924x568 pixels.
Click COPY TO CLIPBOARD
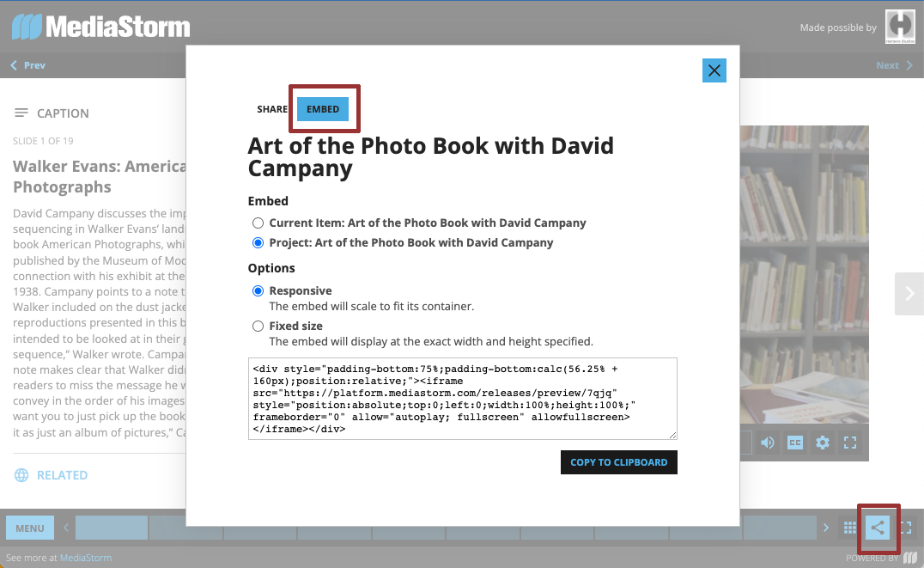(618, 461)
